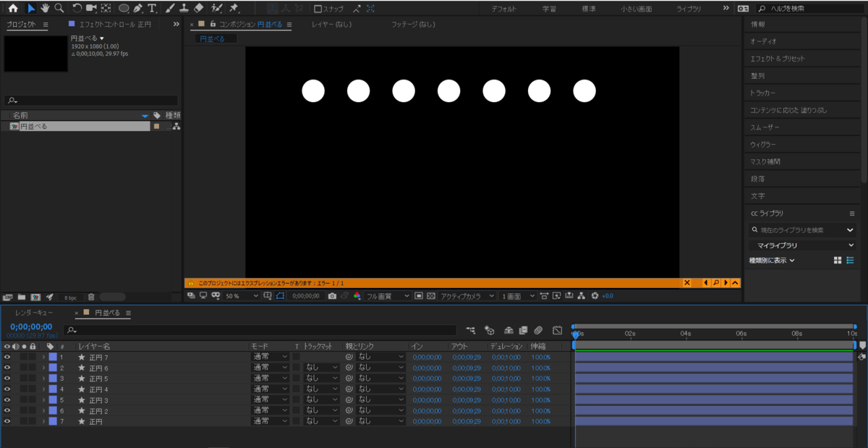Hide layer 正円 2 with eye toggle
Image resolution: width=868 pixels, height=448 pixels.
[x=7, y=410]
